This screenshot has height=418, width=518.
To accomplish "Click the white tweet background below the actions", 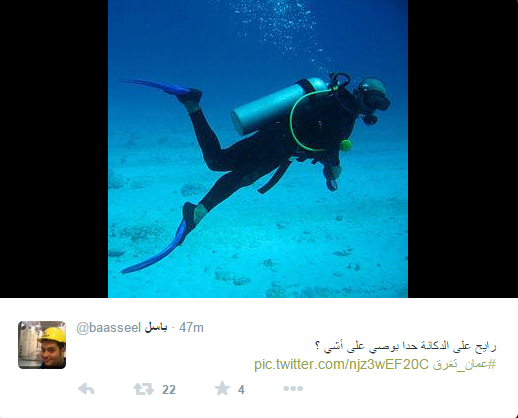I will click(x=259, y=407).
